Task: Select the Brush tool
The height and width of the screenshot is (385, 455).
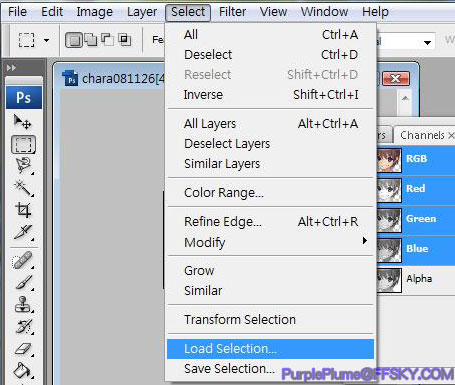Action: coord(23,282)
